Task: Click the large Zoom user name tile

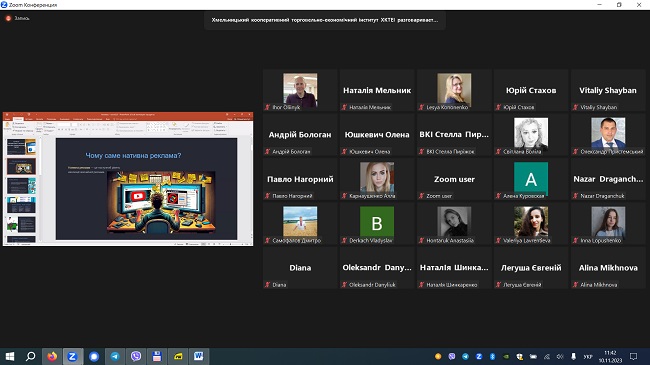Action: tap(454, 179)
